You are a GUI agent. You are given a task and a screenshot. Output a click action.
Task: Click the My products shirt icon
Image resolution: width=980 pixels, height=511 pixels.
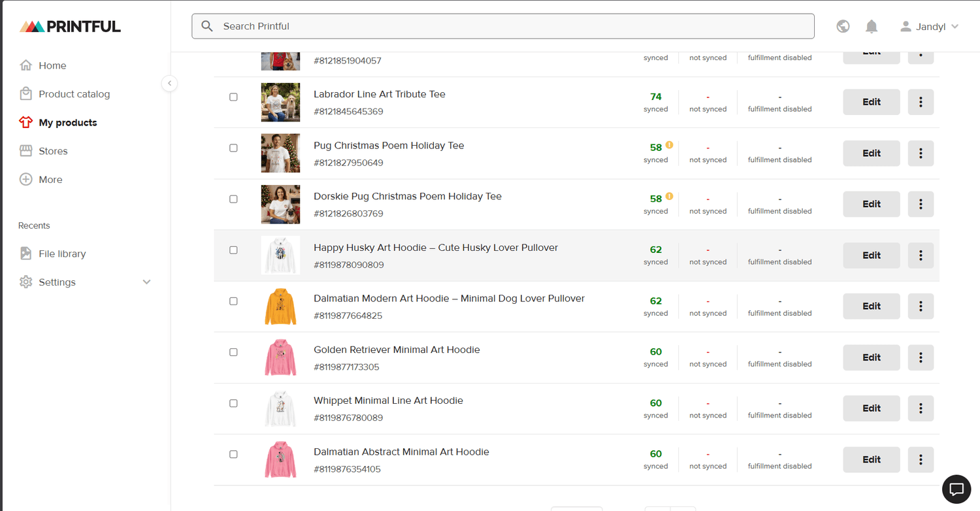coord(26,122)
